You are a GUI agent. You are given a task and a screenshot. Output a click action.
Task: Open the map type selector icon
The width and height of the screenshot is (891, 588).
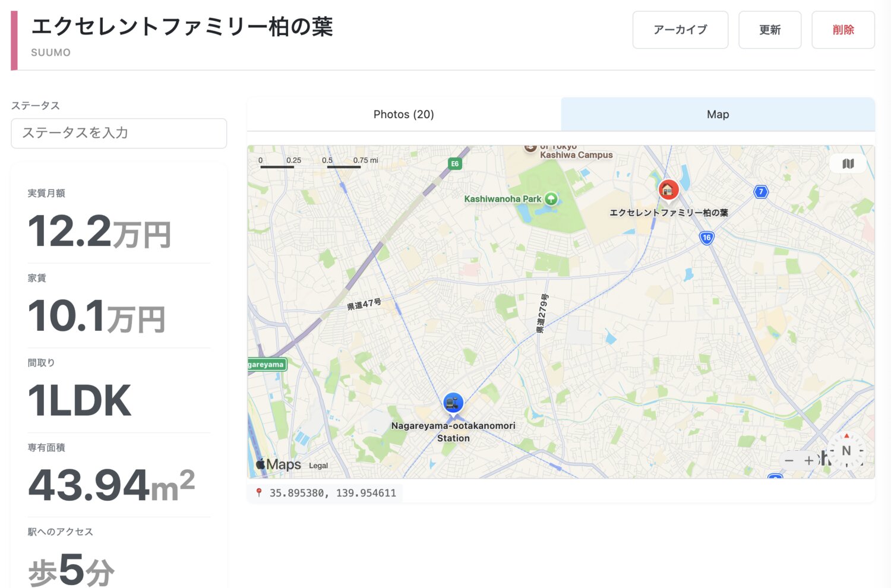pos(848,163)
